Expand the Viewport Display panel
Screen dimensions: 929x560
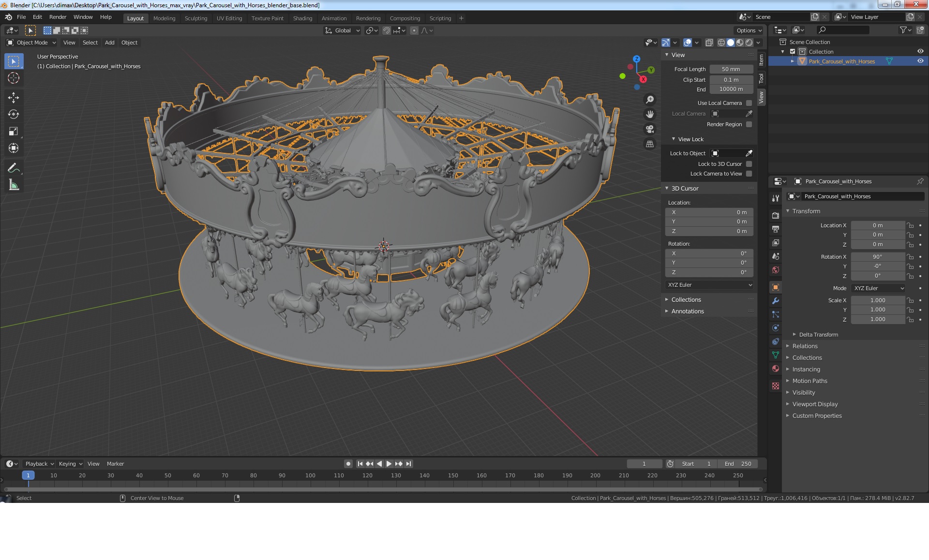pyautogui.click(x=815, y=404)
